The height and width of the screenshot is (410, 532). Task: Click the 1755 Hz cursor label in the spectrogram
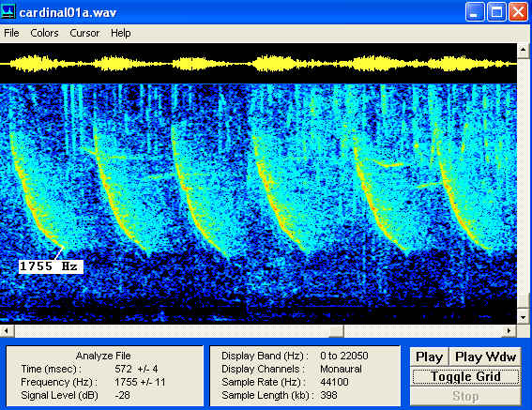click(51, 266)
